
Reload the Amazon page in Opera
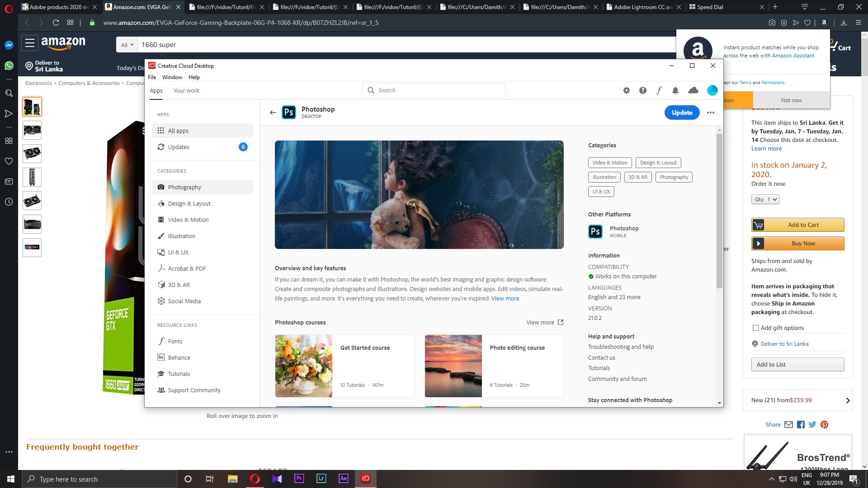[x=56, y=23]
